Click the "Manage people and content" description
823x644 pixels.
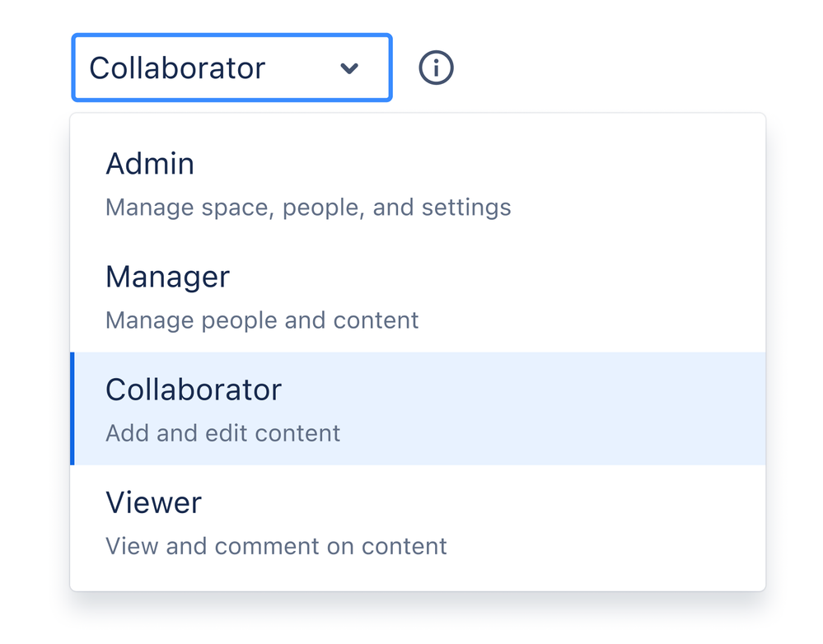click(x=262, y=320)
